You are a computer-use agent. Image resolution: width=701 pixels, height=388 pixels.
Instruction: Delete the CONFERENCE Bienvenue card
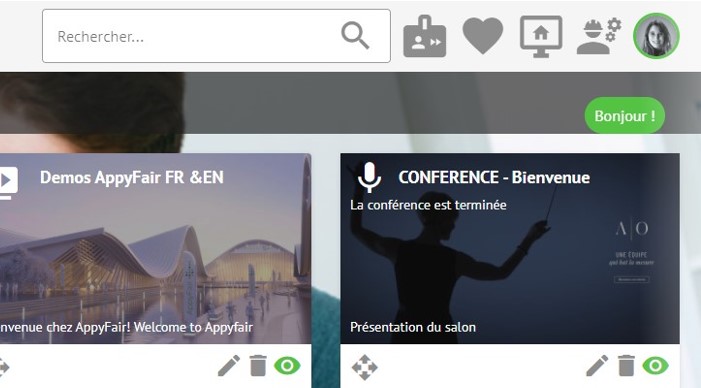626,366
